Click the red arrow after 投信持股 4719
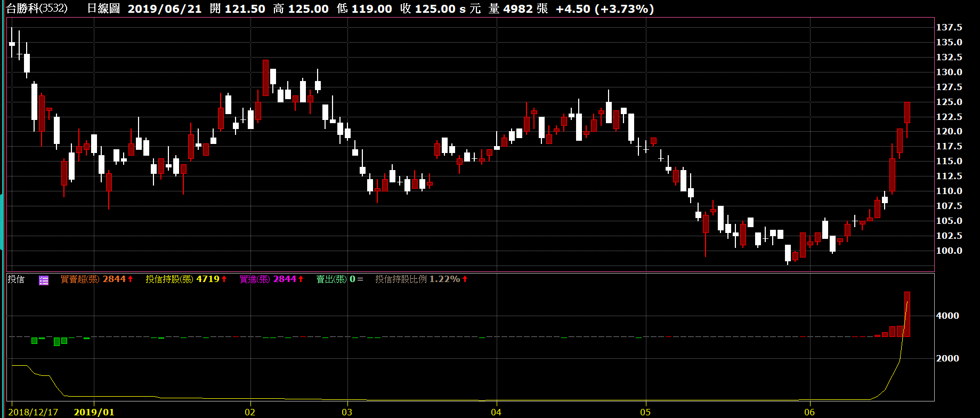The image size is (980, 418). click(224, 279)
